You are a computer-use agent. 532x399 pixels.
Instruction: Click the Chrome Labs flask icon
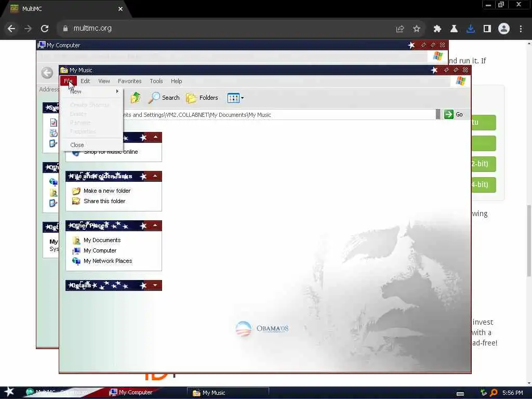point(454,29)
